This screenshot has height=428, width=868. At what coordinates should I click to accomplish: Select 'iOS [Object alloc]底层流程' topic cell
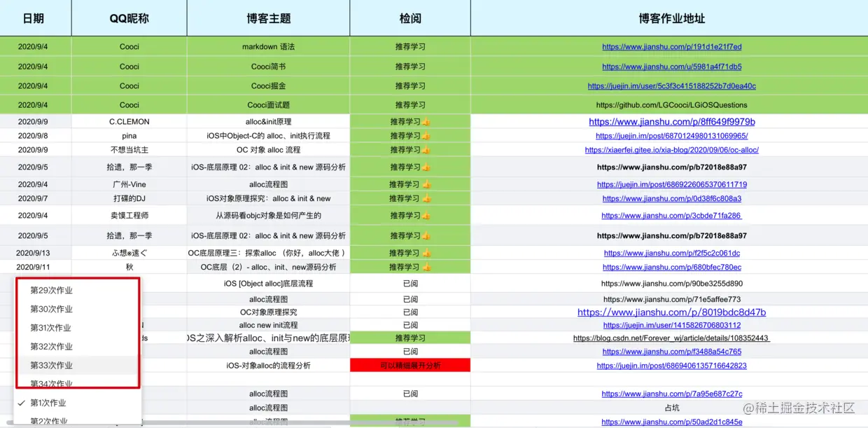pos(269,284)
